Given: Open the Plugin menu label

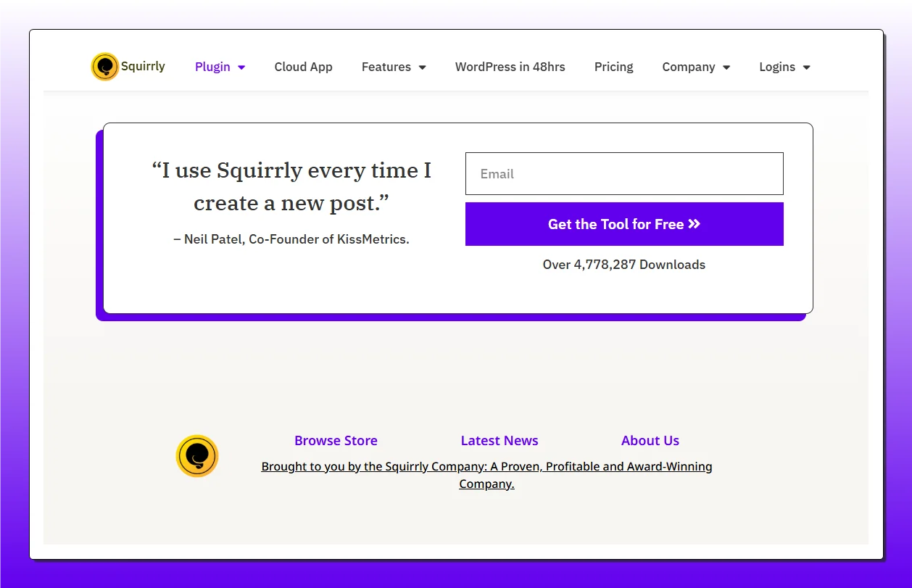Looking at the screenshot, I should point(212,67).
